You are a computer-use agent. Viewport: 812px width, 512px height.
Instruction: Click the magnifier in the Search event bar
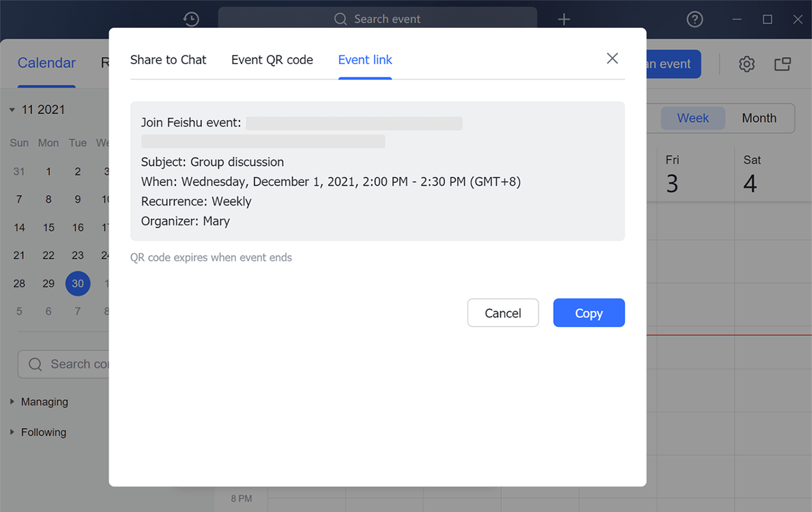coord(340,18)
